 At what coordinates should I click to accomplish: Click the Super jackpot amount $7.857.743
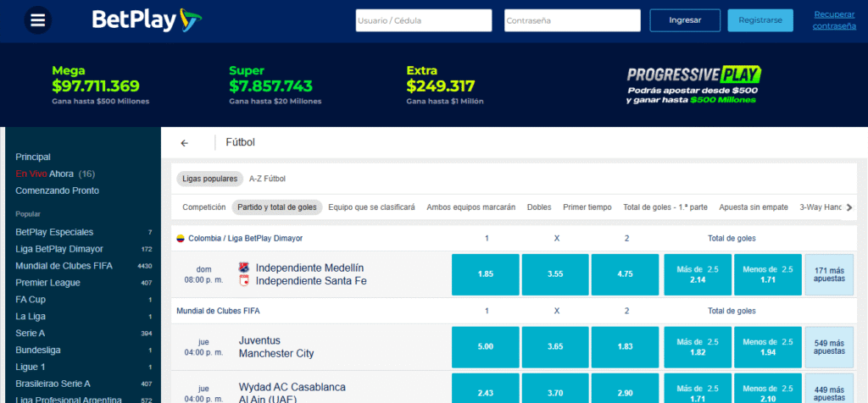coord(270,86)
